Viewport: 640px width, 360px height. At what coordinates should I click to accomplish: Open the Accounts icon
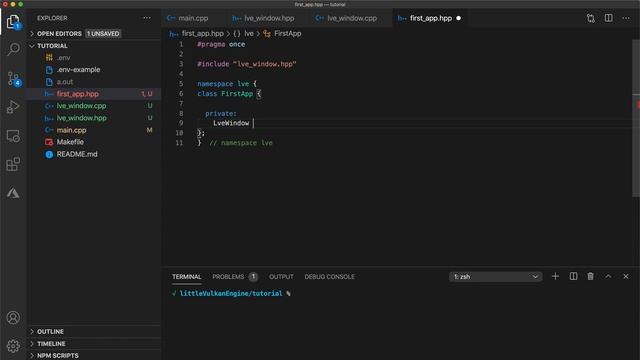click(13, 318)
